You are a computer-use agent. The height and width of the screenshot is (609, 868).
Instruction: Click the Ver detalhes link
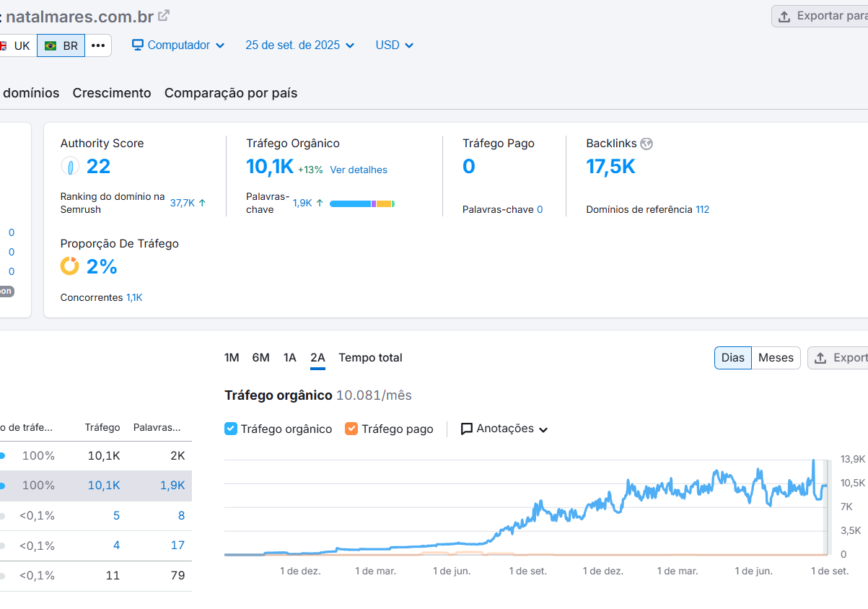tap(359, 170)
